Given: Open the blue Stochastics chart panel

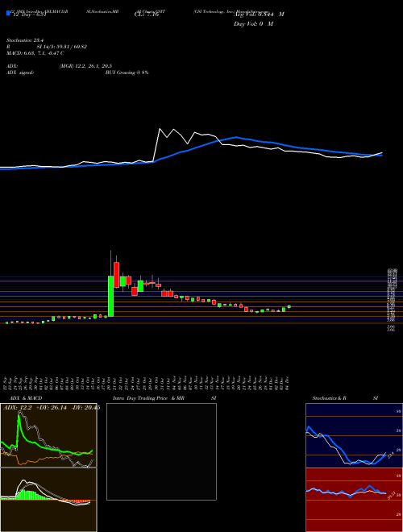Looking at the screenshot, I should point(354,435).
